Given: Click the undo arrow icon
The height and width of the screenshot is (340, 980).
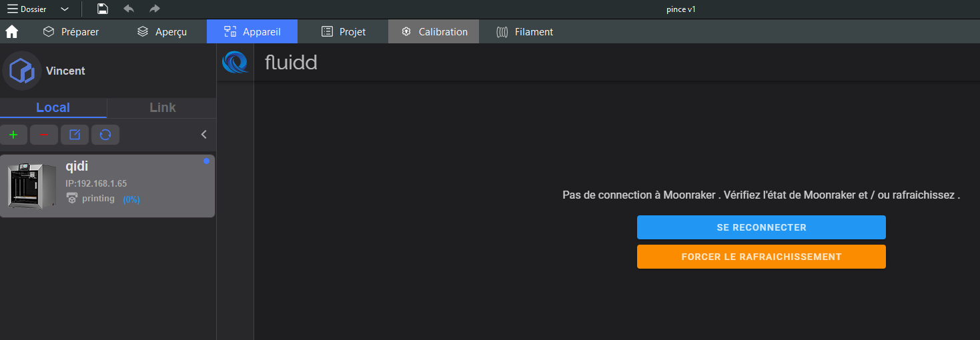Looking at the screenshot, I should tap(129, 9).
